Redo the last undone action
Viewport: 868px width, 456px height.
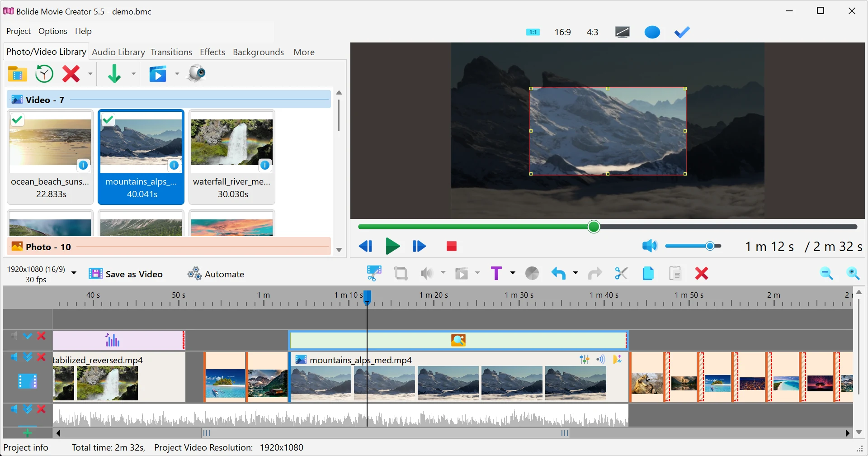click(x=595, y=273)
